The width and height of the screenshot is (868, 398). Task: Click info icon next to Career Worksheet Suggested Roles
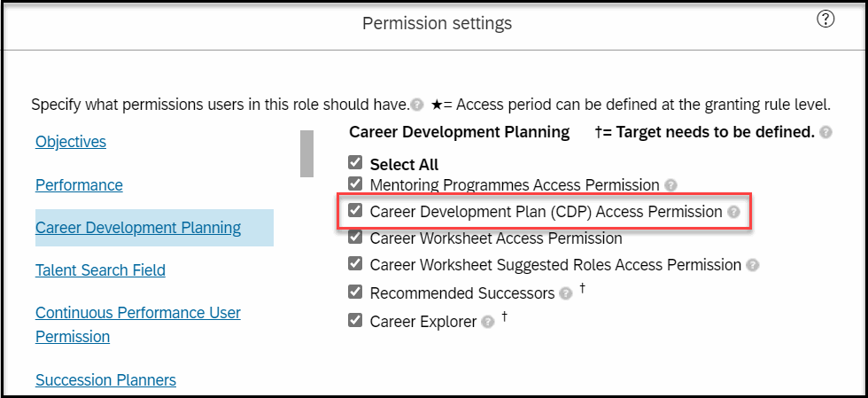752,266
